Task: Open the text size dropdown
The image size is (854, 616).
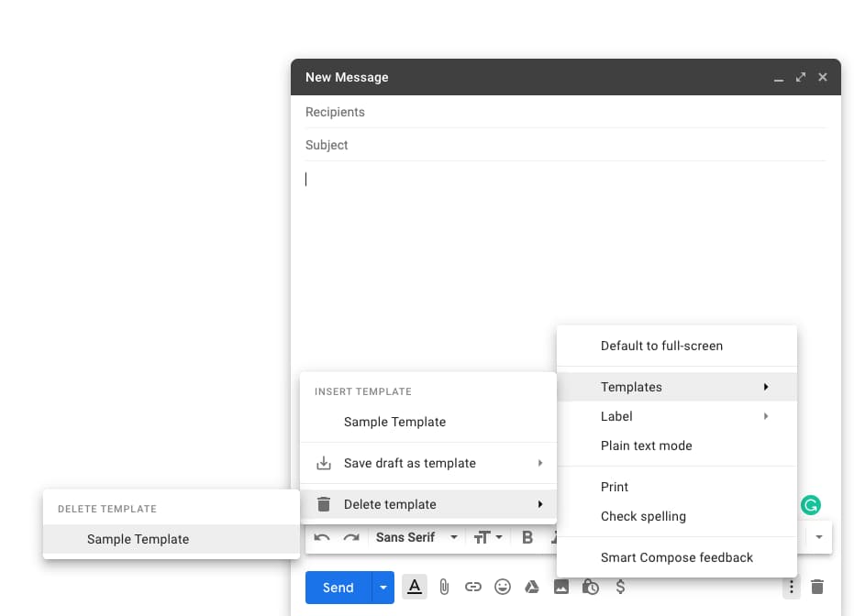Action: (x=487, y=536)
